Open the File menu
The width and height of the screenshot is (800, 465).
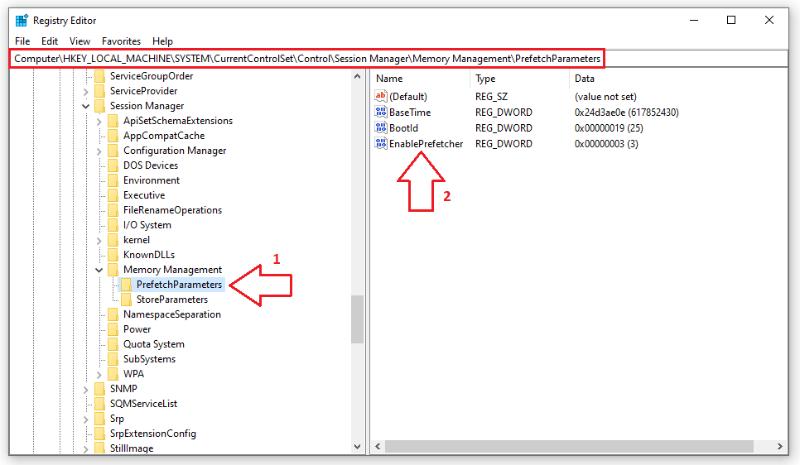tap(22, 41)
